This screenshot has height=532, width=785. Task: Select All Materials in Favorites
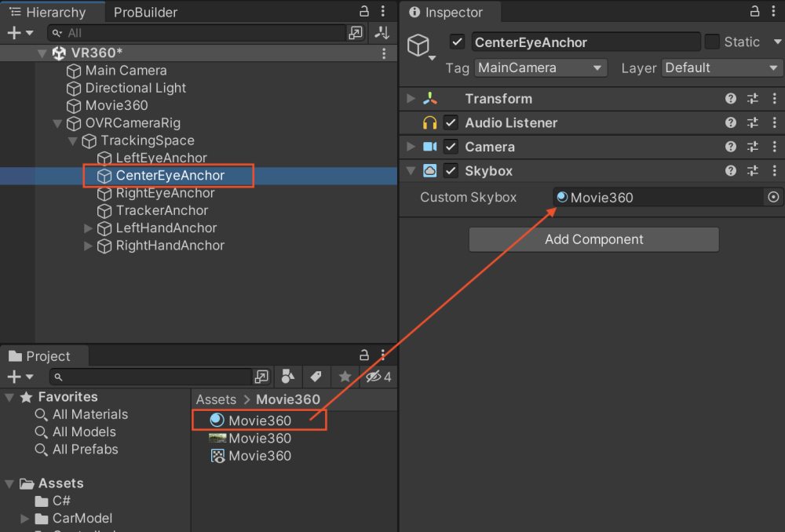(89, 414)
